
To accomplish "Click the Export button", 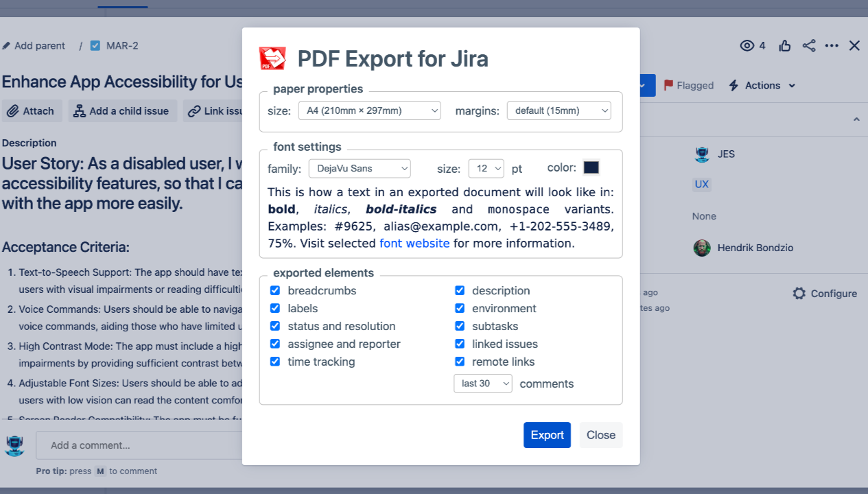I will click(547, 435).
